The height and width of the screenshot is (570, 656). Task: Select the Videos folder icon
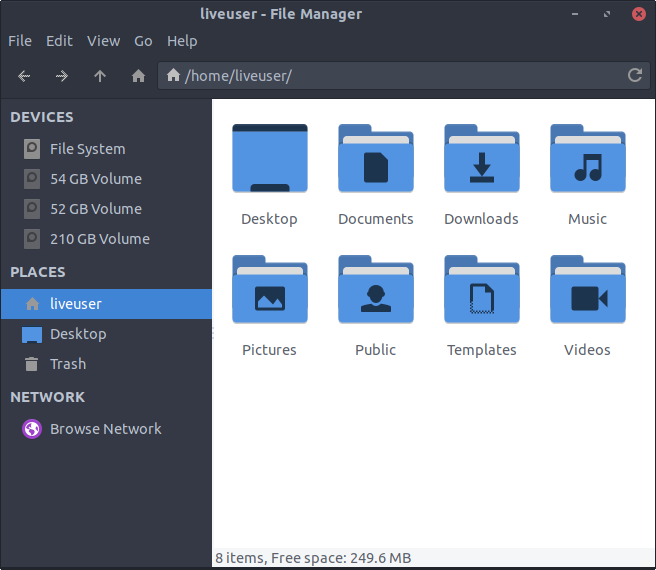click(x=587, y=290)
